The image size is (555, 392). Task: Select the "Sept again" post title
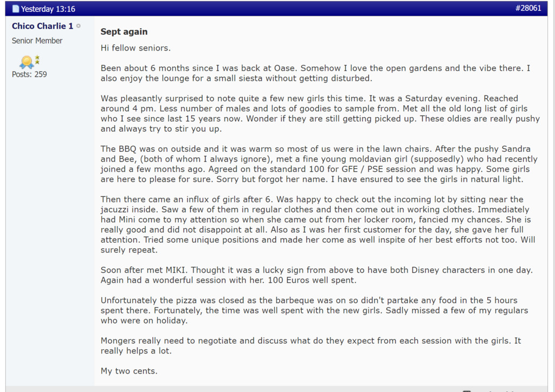point(124,31)
